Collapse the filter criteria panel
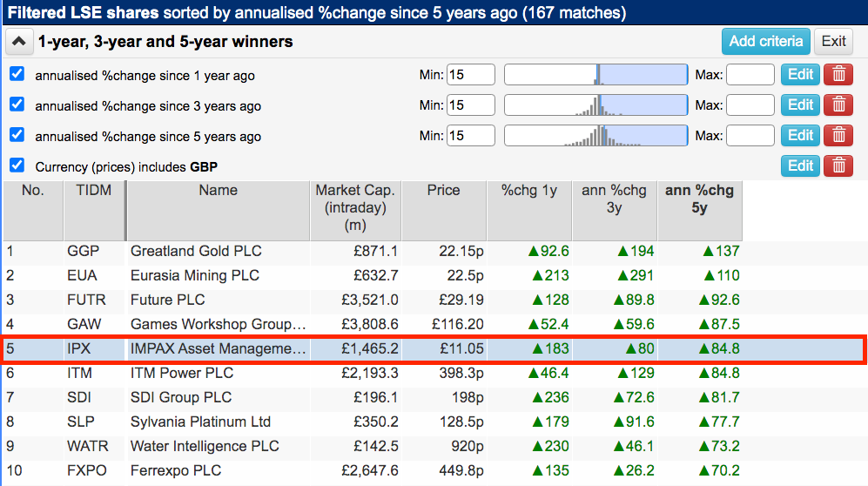The height and width of the screenshot is (486, 868). pos(19,42)
